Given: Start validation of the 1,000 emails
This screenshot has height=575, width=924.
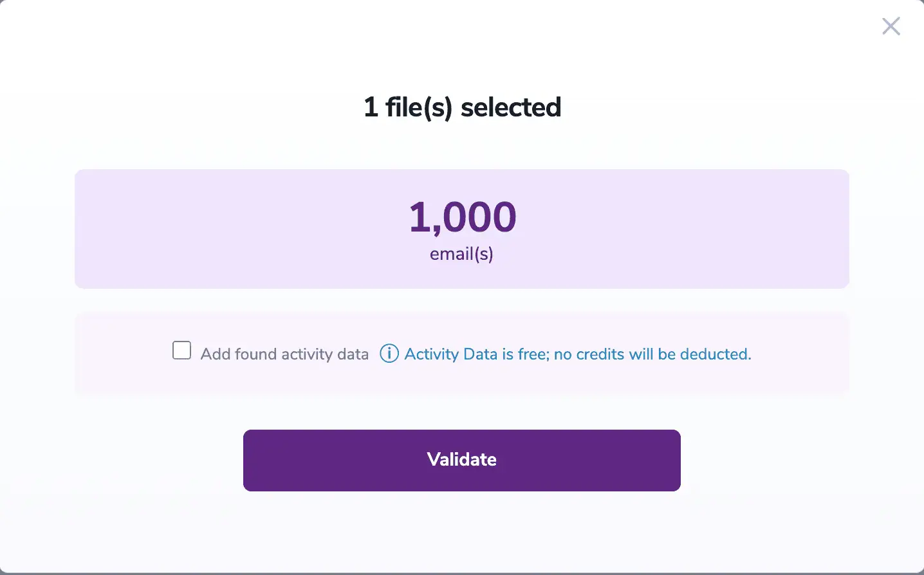Looking at the screenshot, I should pos(461,460).
